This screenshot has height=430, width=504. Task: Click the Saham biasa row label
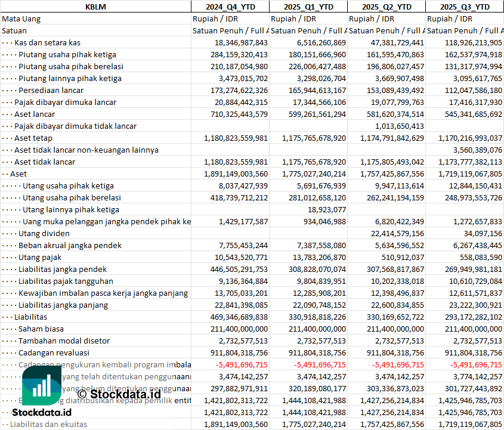41,329
